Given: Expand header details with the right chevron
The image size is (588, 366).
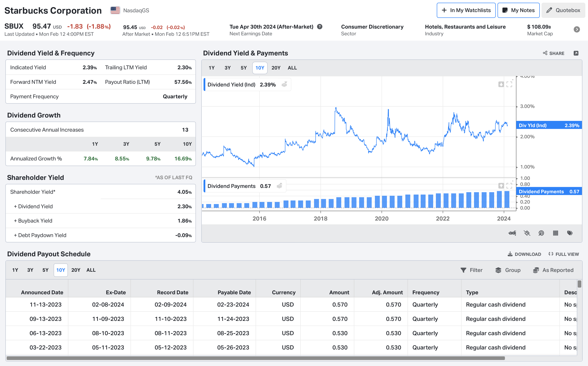Looking at the screenshot, I should click(x=577, y=29).
